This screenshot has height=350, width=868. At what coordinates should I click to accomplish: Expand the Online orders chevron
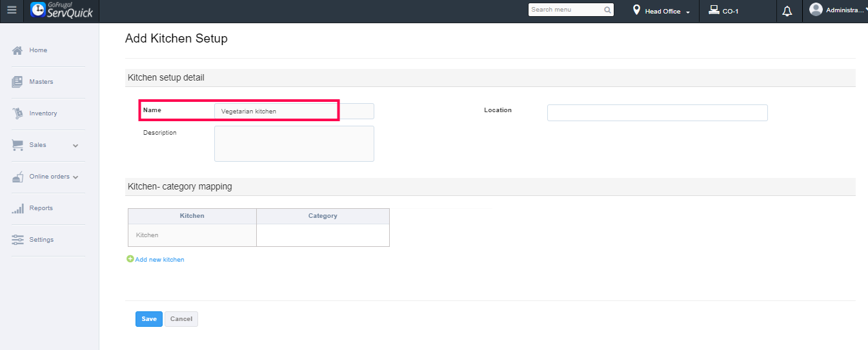pos(76,177)
